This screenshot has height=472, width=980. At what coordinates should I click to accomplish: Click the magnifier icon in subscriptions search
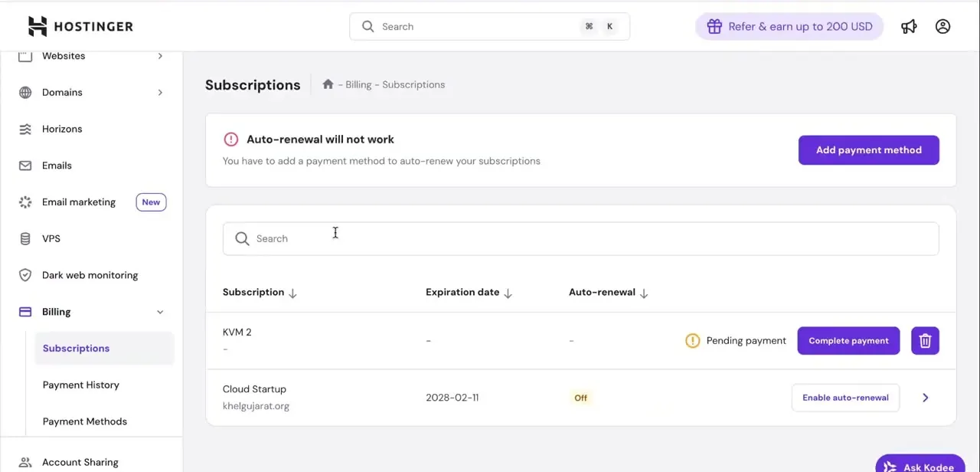[242, 239]
